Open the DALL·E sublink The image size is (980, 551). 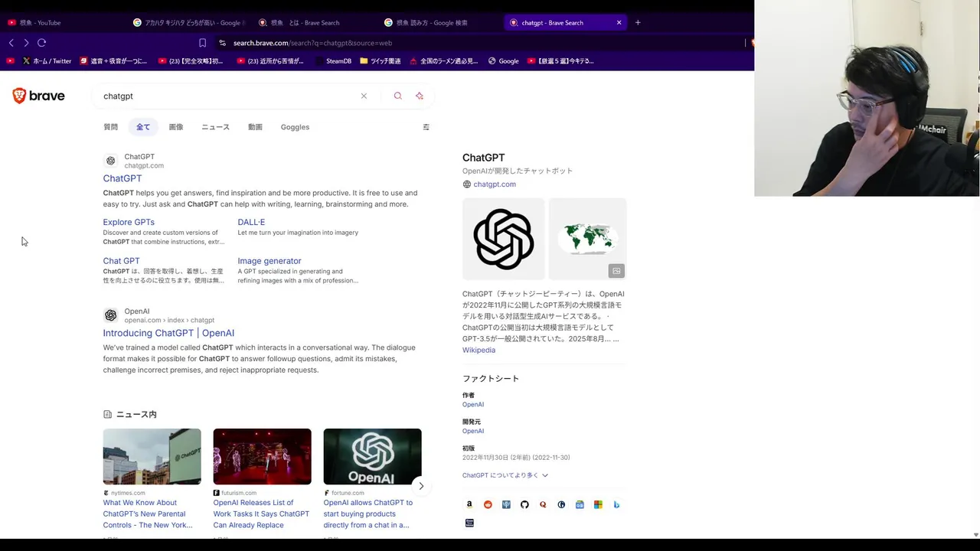tap(251, 222)
